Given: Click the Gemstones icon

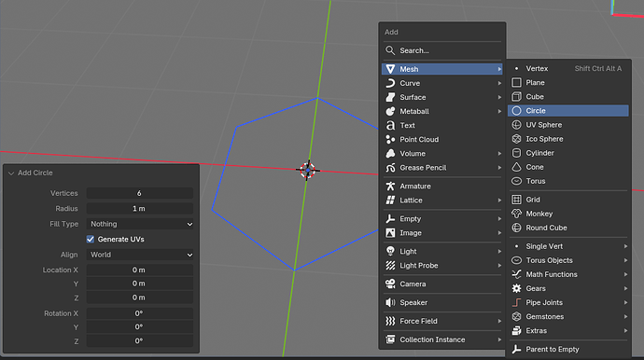Looking at the screenshot, I should (x=516, y=316).
